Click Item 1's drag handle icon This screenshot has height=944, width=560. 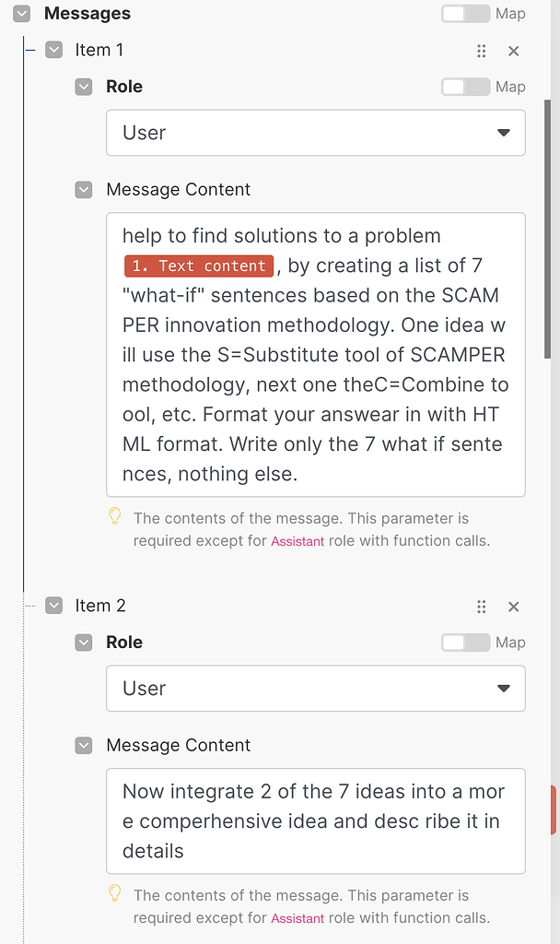(x=481, y=52)
